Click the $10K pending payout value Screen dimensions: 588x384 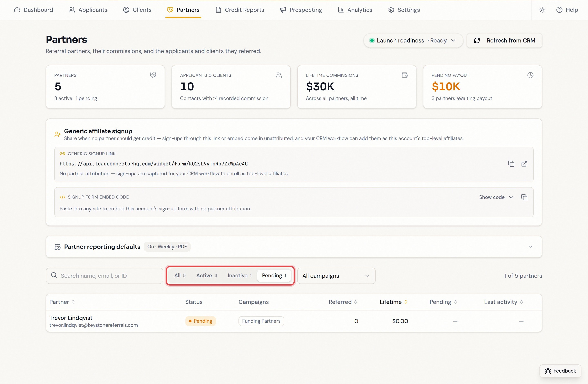(x=446, y=86)
